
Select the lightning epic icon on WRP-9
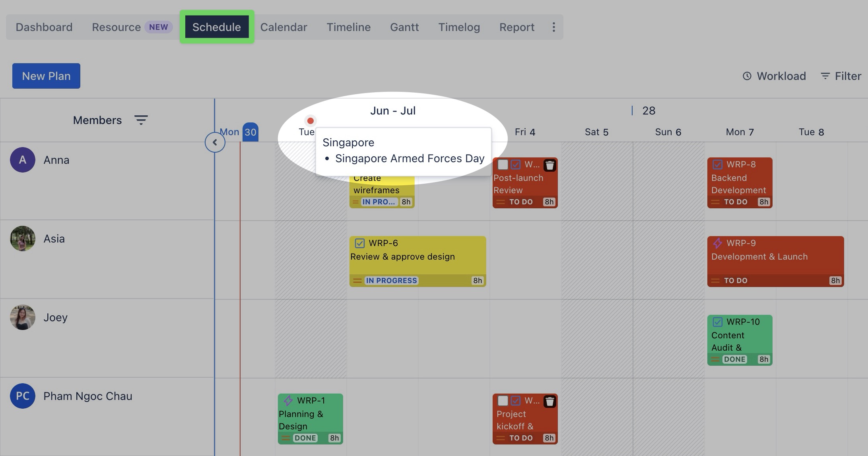[x=718, y=243]
